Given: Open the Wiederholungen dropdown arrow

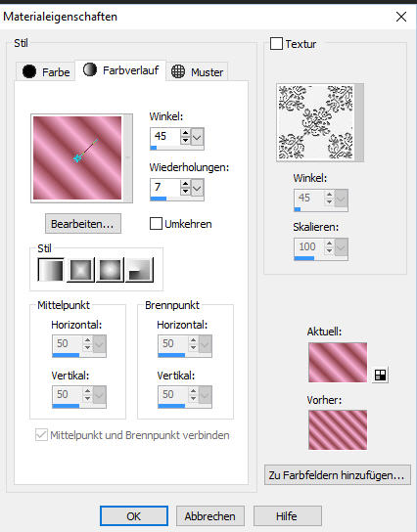Looking at the screenshot, I should 198,188.
